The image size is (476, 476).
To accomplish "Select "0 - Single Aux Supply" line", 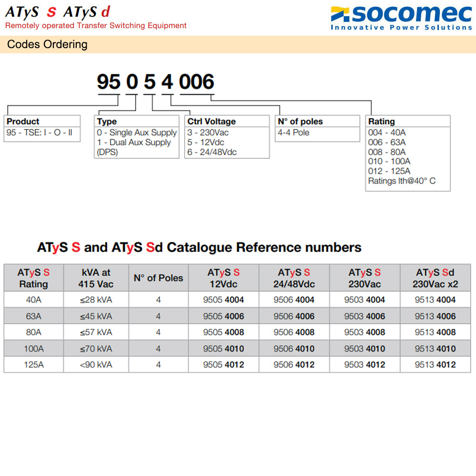I will pyautogui.click(x=137, y=133).
